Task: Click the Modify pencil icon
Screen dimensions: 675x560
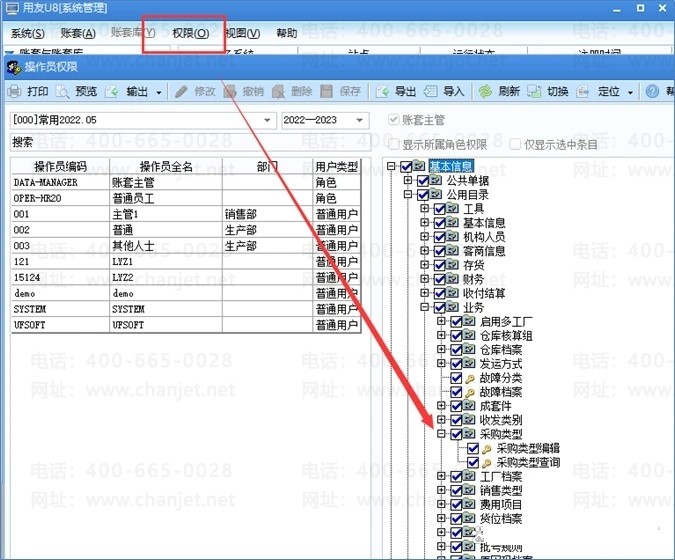Action: click(x=181, y=91)
